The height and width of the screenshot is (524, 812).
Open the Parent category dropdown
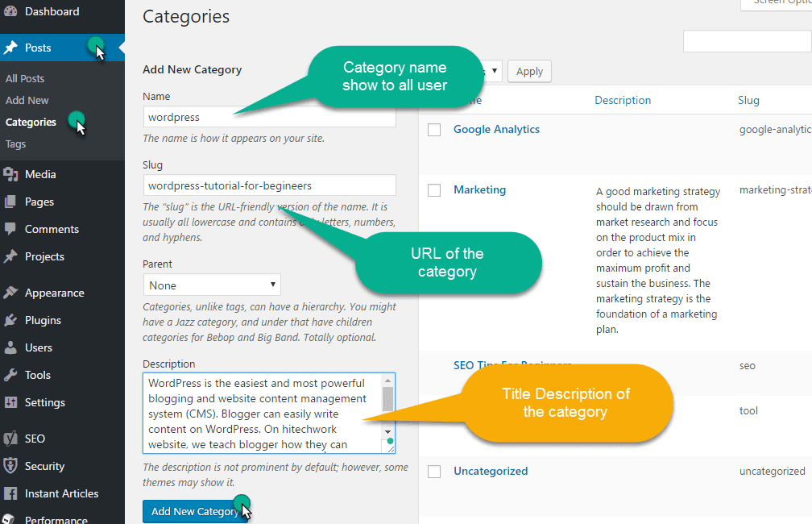click(212, 285)
